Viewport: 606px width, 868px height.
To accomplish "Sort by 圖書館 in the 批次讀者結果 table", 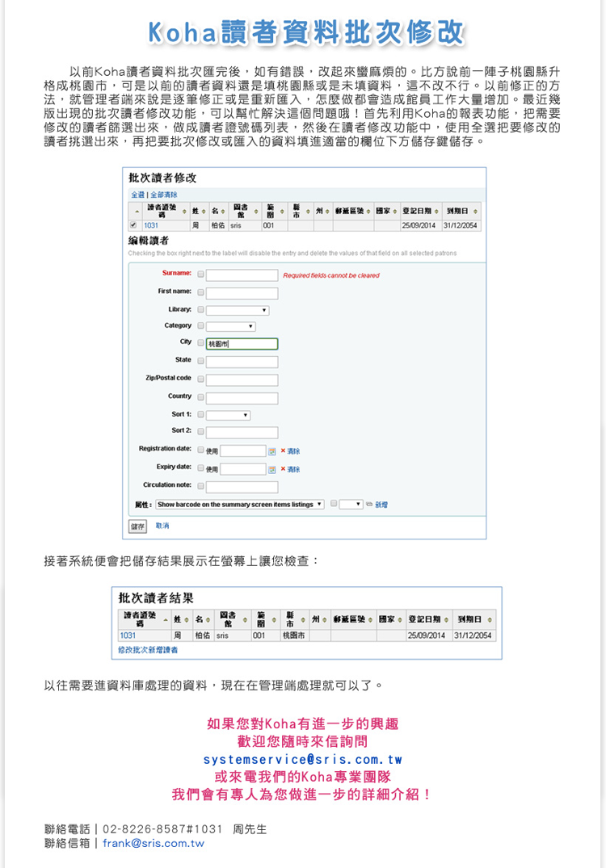I will [232, 619].
